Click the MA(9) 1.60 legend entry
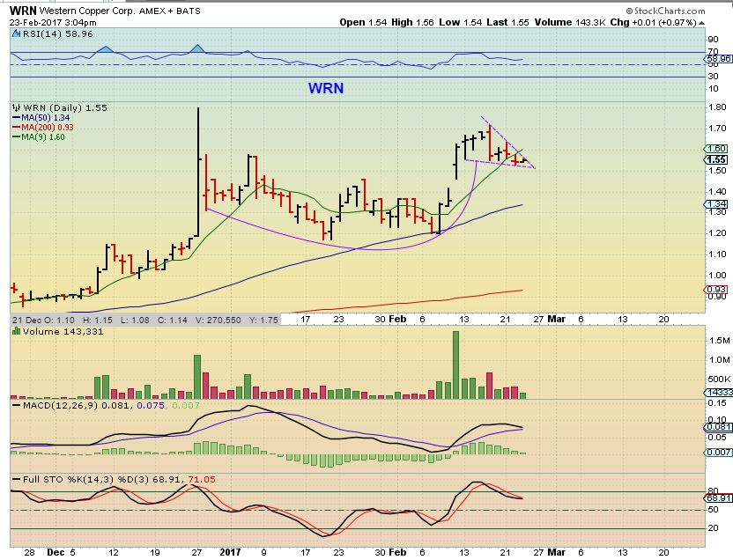Screen dimensions: 733x560 pos(39,136)
